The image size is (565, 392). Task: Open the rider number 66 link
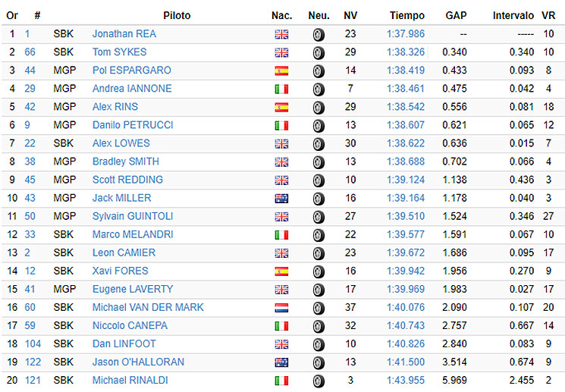[x=30, y=52]
